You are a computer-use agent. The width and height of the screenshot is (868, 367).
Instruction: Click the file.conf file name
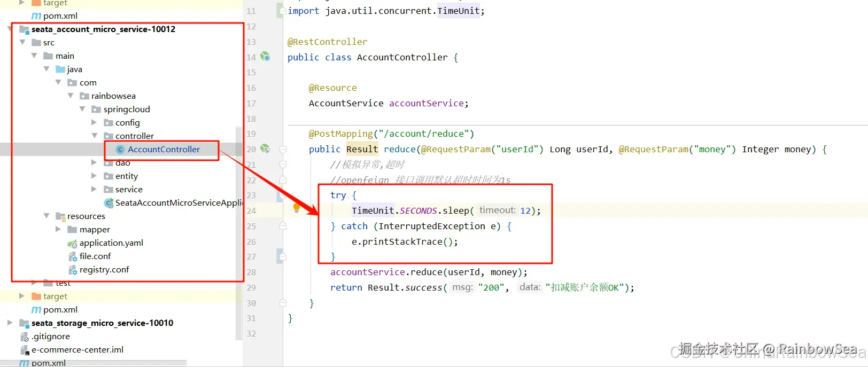[x=95, y=256]
